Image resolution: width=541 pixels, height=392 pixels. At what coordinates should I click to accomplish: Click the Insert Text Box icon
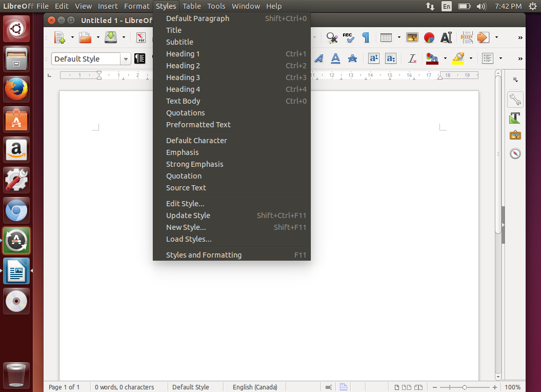tap(446, 37)
